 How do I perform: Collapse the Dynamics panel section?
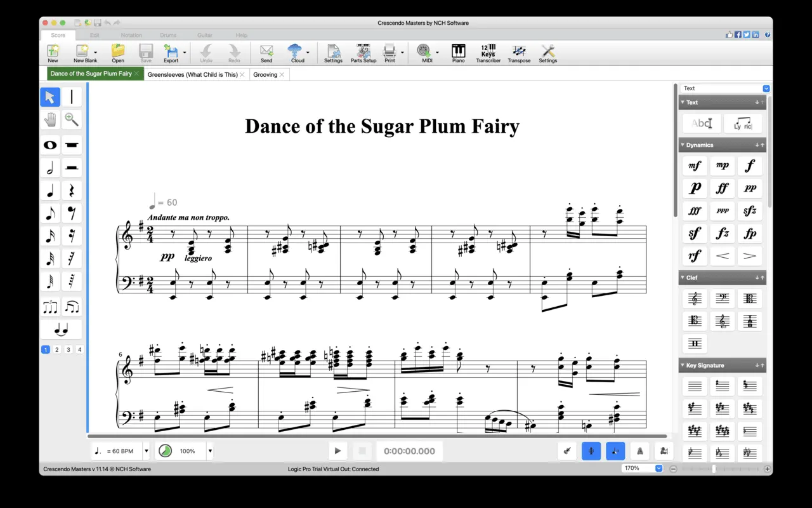[683, 145]
